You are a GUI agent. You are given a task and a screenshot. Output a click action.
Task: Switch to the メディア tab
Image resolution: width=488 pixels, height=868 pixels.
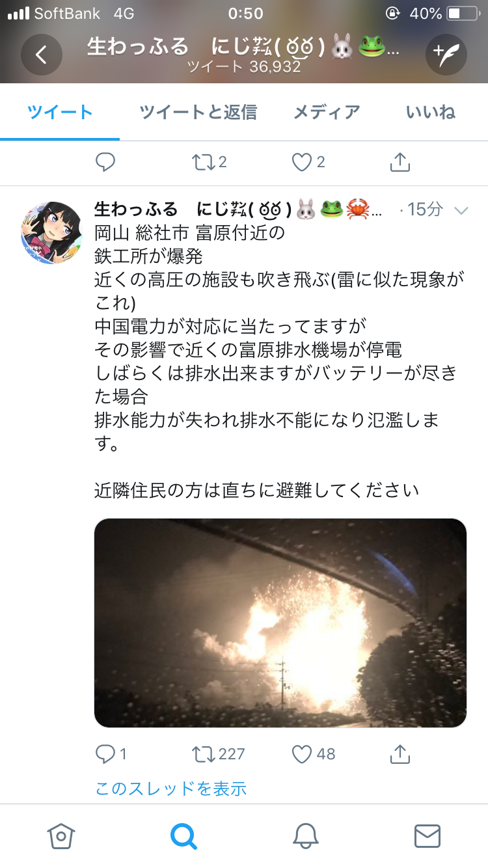(327, 112)
